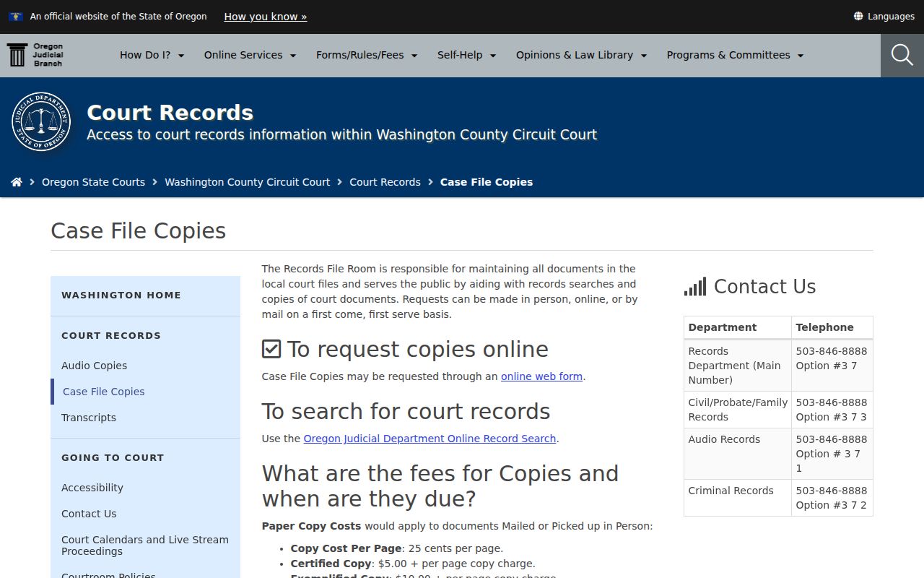Select Case File Copies in sidebar
The height and width of the screenshot is (578, 924).
(104, 392)
